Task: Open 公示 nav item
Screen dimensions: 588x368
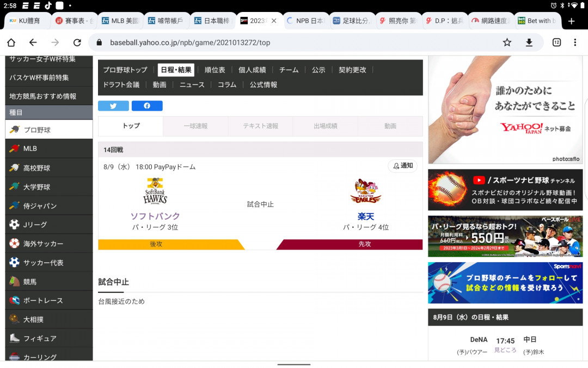Action: tap(318, 70)
